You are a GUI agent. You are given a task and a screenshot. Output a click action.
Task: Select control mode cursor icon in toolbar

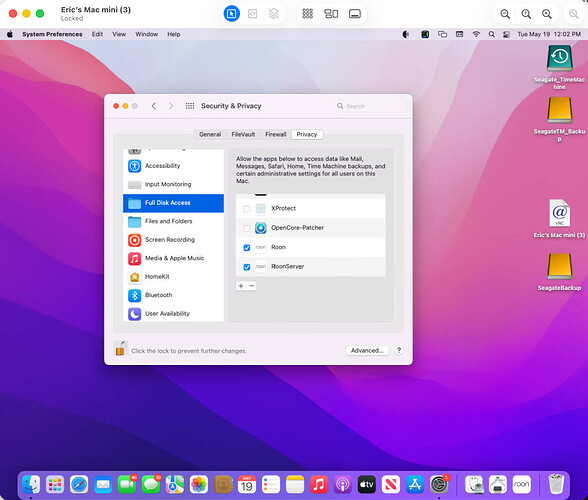[231, 14]
